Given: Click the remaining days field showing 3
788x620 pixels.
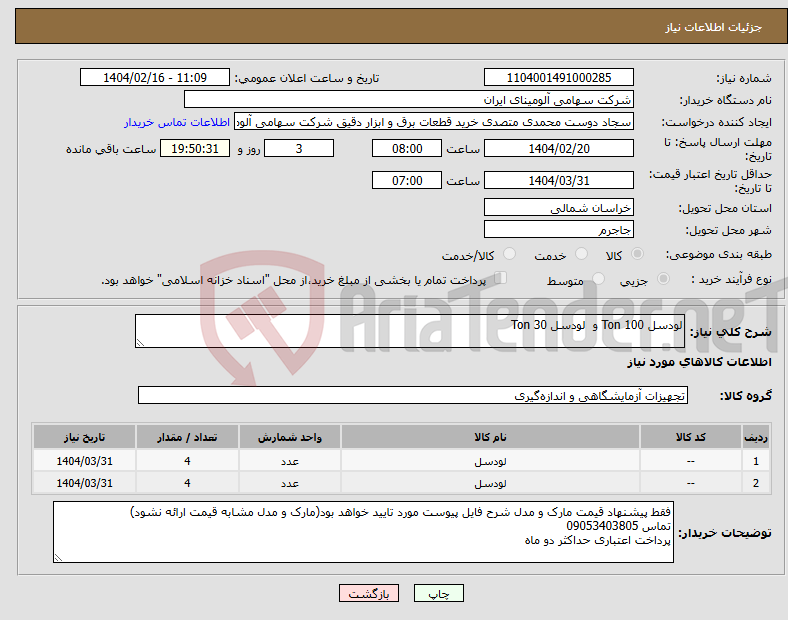Looking at the screenshot, I should click(x=299, y=148).
